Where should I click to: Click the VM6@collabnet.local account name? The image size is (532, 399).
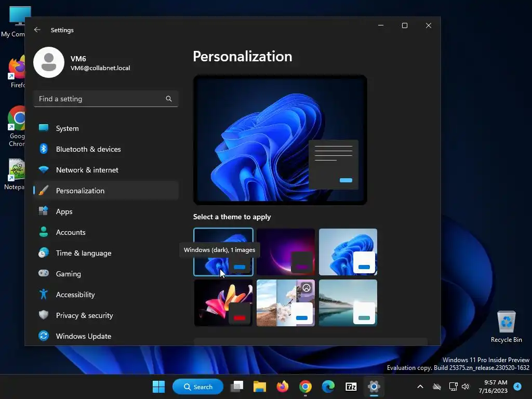pyautogui.click(x=100, y=68)
